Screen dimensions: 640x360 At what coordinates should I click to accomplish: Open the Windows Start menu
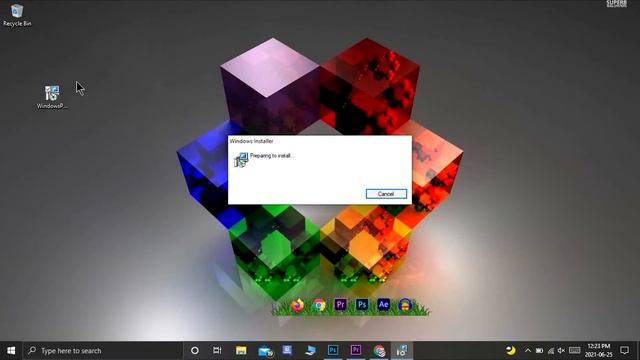point(11,351)
